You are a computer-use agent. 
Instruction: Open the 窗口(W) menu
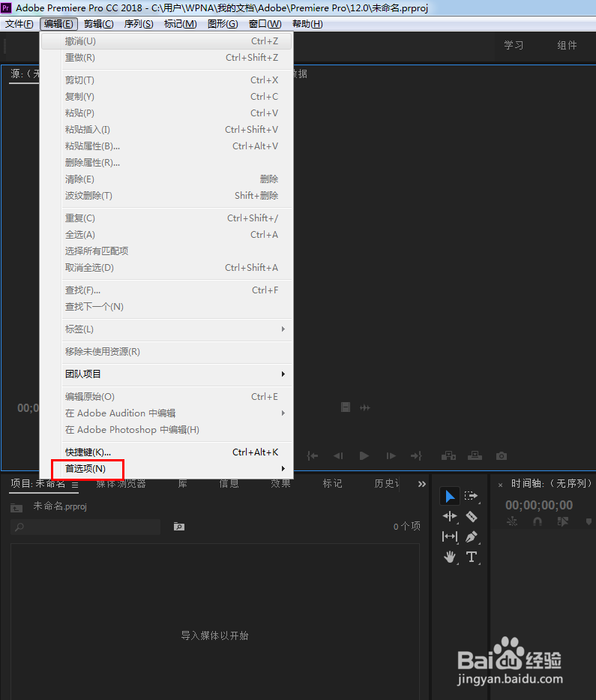pos(265,24)
